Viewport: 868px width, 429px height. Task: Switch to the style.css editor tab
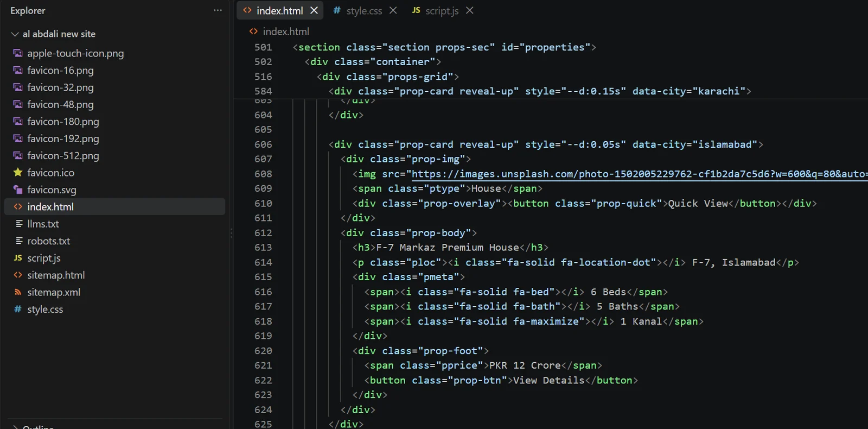[x=364, y=11]
